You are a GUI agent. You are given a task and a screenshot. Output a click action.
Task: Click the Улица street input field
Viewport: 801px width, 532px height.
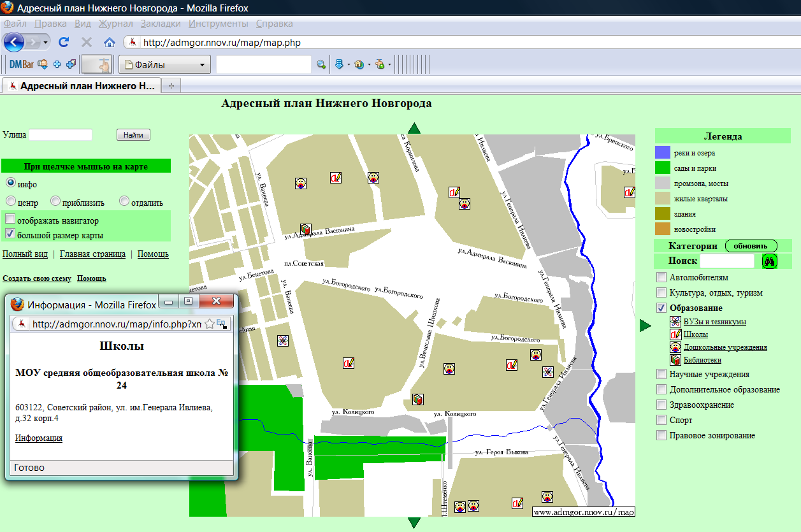[61, 134]
